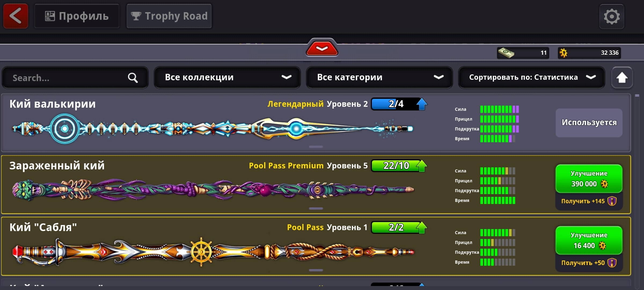Screen dimensions: 644x290
Task: Expand the Сортировать по: Статистика dropdown
Action: pyautogui.click(x=532, y=77)
